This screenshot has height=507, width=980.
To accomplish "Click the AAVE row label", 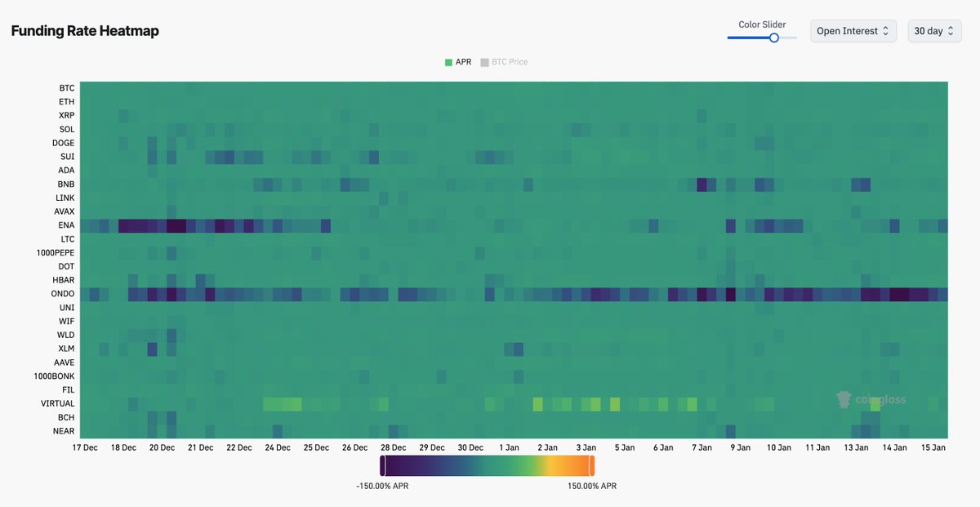I will click(65, 362).
